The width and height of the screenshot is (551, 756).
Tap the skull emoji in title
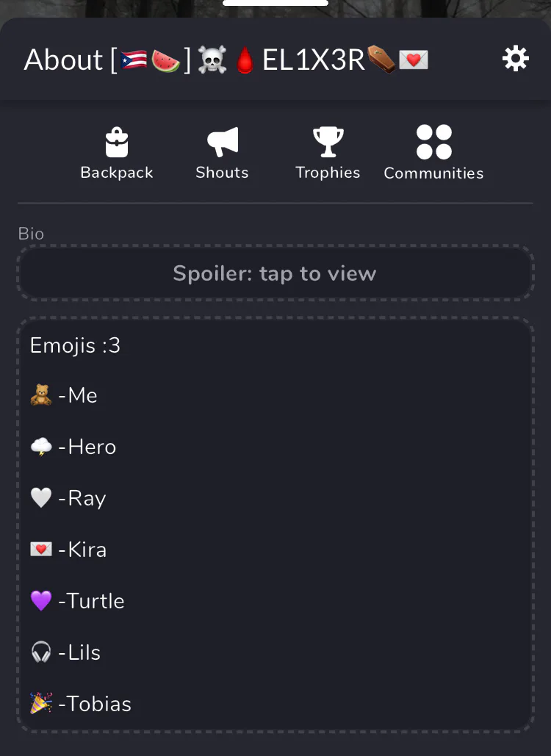212,60
